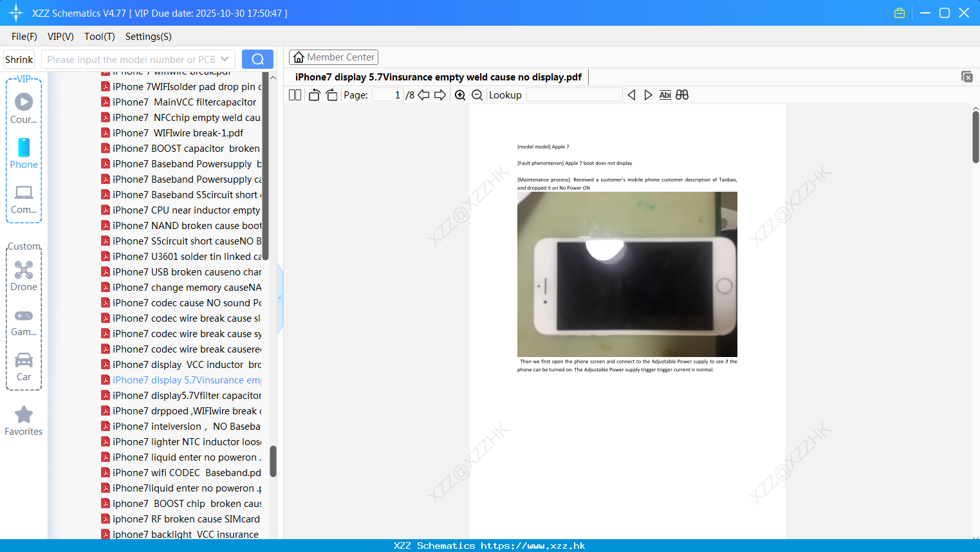Screen dimensions: 980x552
Task: Click the yellow toolbox icon in title bar
Action: [900, 13]
